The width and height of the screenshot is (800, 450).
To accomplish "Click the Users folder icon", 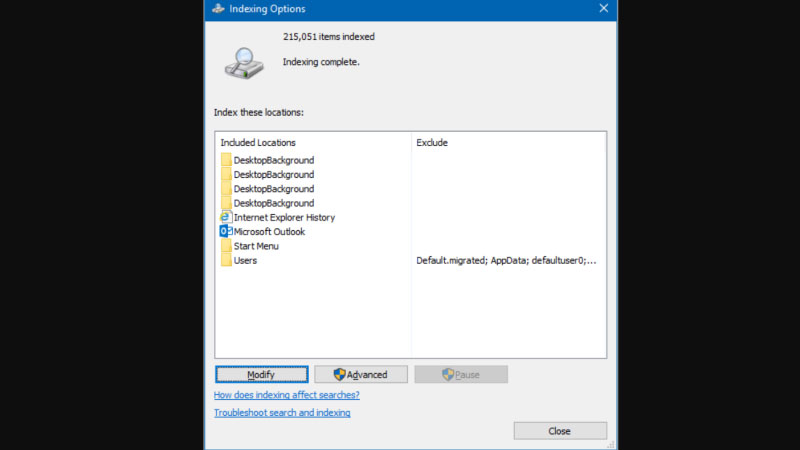I will click(226, 260).
